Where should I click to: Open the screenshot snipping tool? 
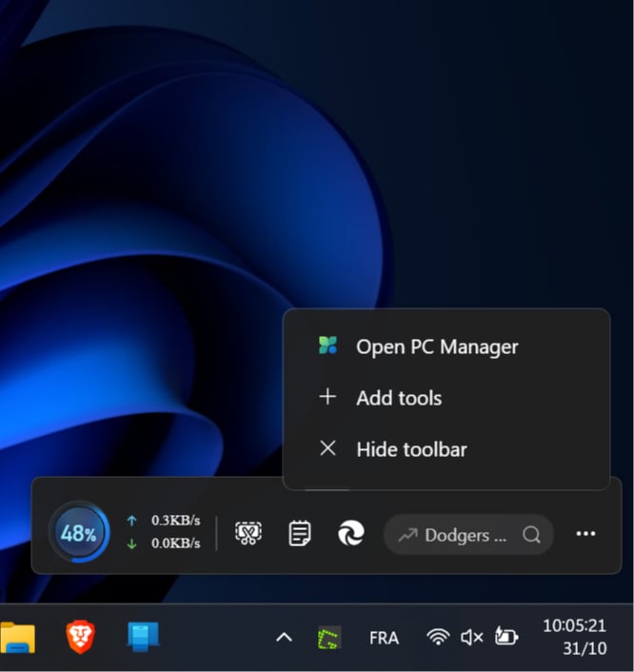coord(248,534)
